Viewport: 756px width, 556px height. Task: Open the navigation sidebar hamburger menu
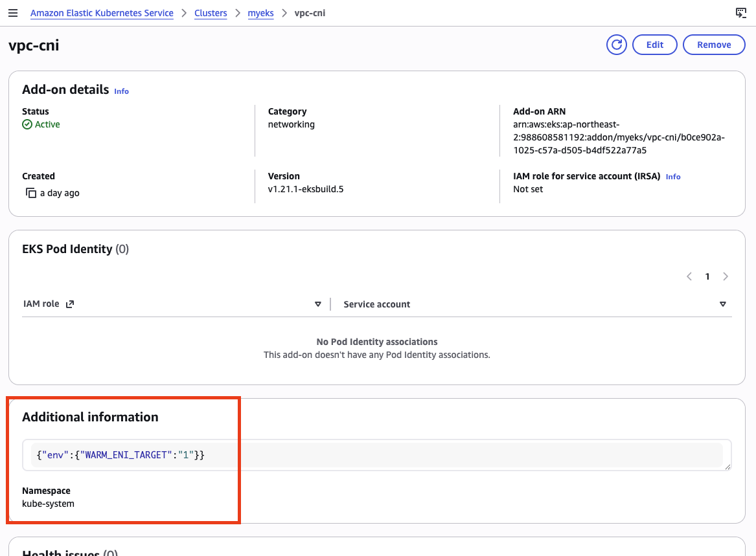[x=13, y=13]
